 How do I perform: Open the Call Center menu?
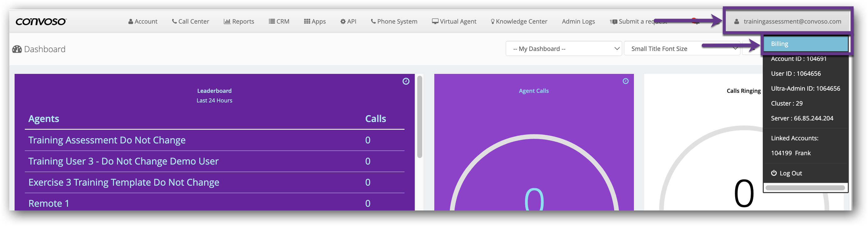[x=190, y=21]
